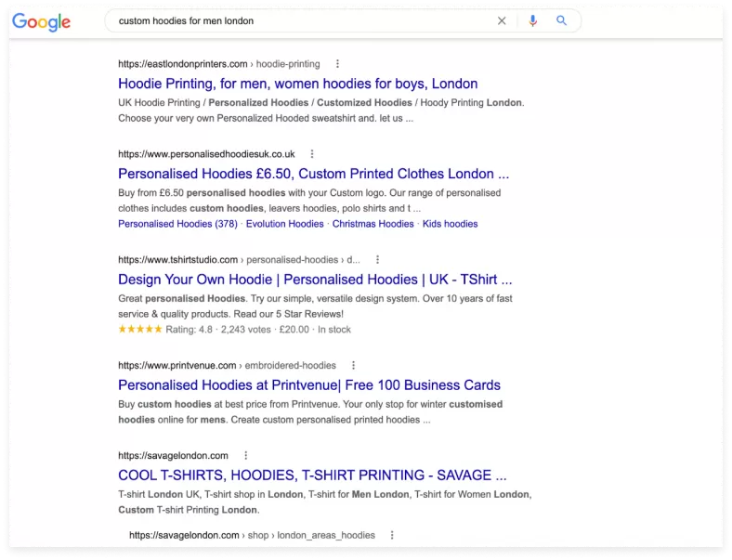Open three-dot menu for personalisedhoodiesuk.co.uk result
This screenshot has height=560, width=732.
[x=312, y=154]
